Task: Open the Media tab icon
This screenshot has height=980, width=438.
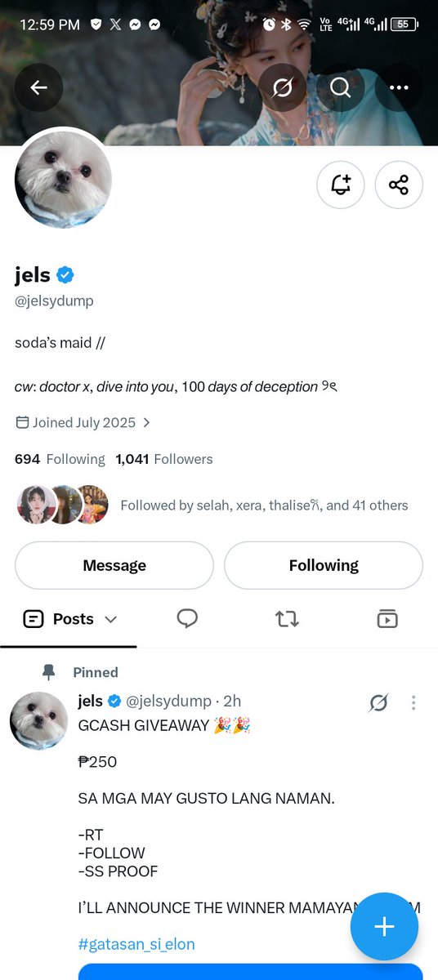Action: tap(387, 619)
